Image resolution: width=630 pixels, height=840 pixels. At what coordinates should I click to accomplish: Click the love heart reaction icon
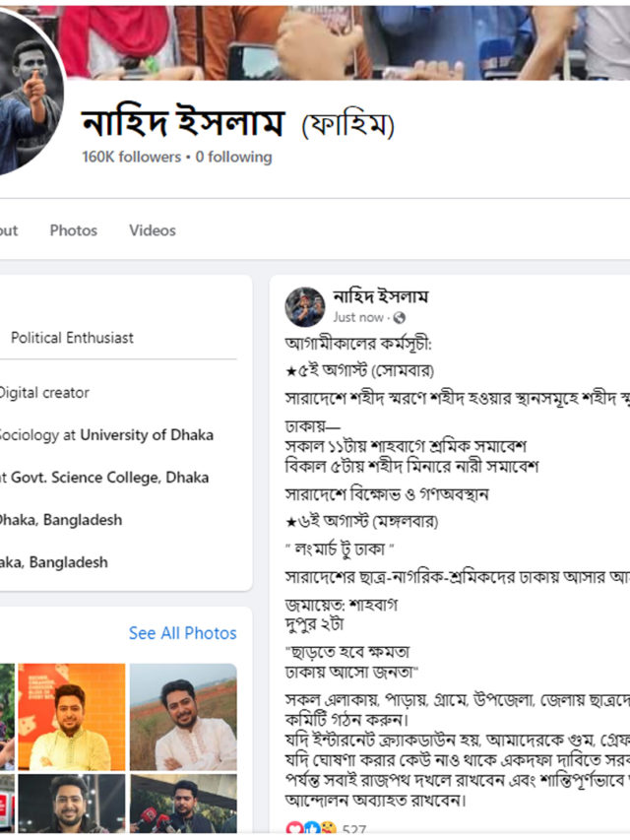click(x=294, y=827)
